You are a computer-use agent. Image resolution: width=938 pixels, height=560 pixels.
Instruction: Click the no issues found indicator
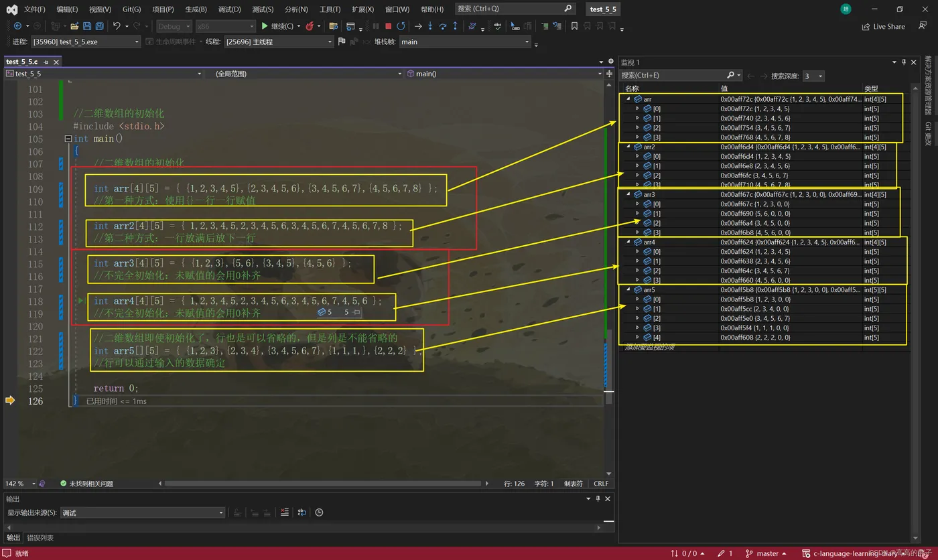pyautogui.click(x=86, y=484)
